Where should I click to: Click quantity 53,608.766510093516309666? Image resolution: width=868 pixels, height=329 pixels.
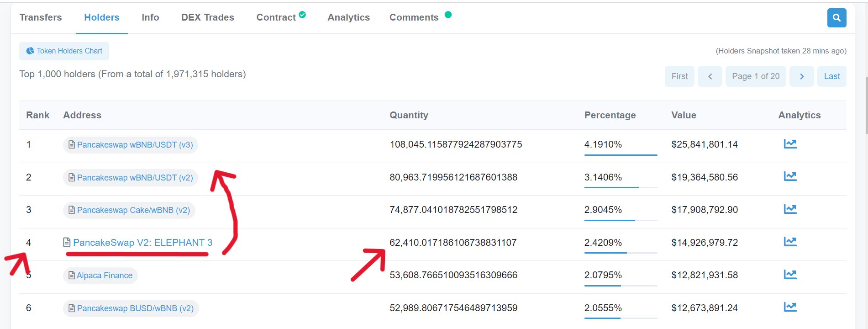[x=453, y=275]
